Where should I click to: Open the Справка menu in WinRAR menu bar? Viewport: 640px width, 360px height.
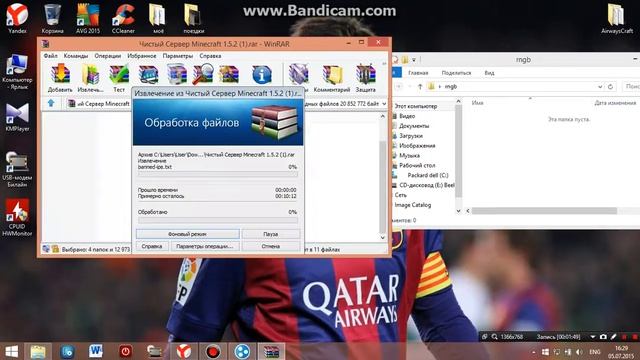click(x=210, y=56)
